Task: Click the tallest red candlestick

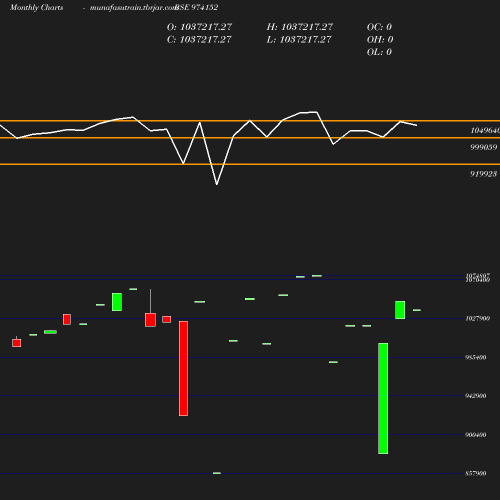Action: (x=183, y=369)
